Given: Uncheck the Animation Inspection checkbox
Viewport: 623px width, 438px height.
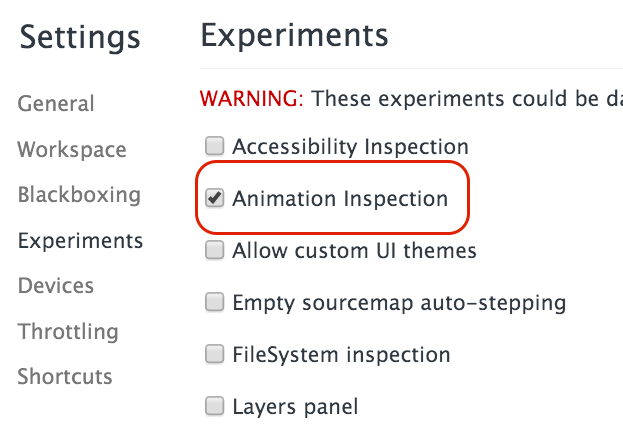Looking at the screenshot, I should [214, 199].
